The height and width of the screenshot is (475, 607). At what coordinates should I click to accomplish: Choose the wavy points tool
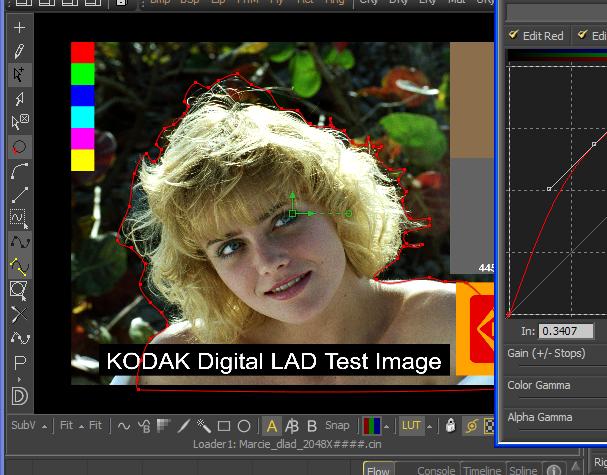(x=19, y=338)
